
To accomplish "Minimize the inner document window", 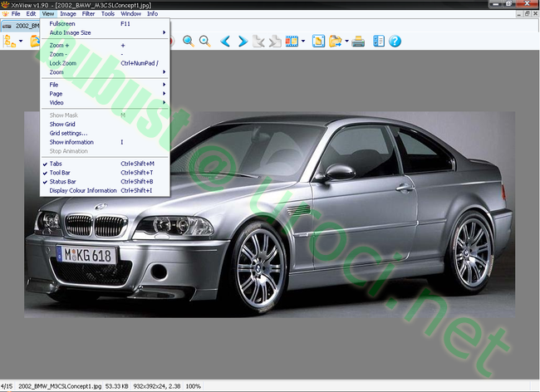I will [x=519, y=14].
